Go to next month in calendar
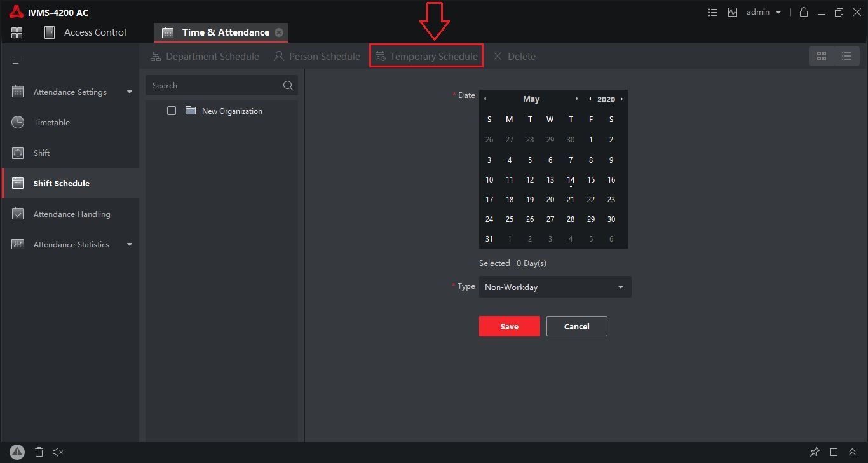Image resolution: width=868 pixels, height=463 pixels. click(x=577, y=99)
